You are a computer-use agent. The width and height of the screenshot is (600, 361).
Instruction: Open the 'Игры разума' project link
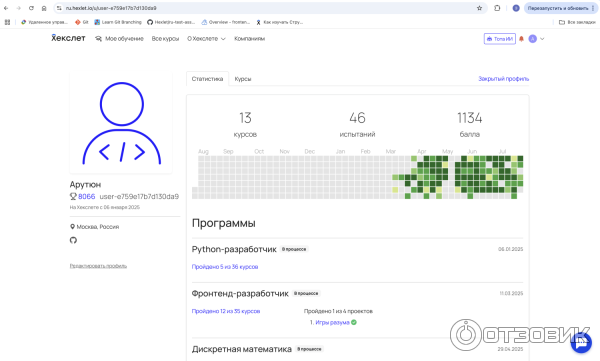[332, 322]
